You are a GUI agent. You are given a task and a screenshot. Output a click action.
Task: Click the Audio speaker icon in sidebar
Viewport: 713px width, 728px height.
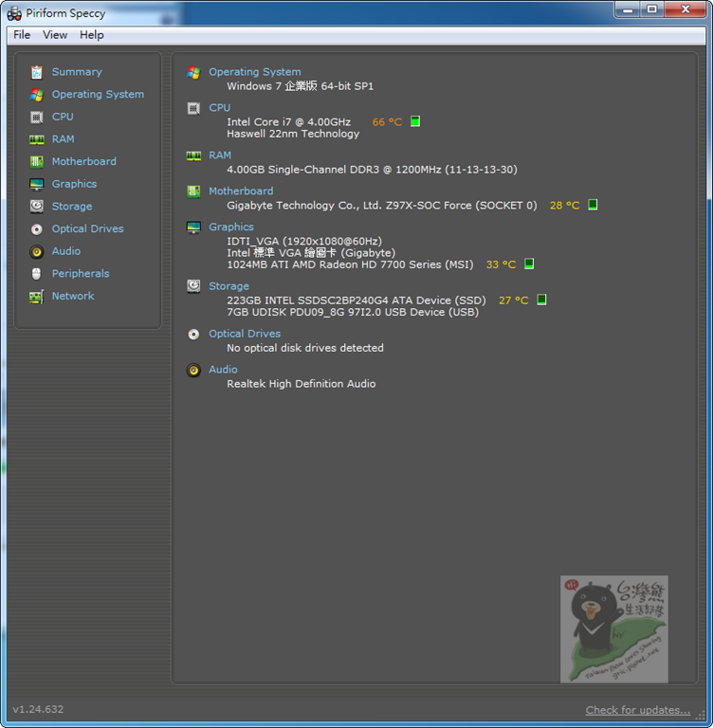tap(37, 251)
